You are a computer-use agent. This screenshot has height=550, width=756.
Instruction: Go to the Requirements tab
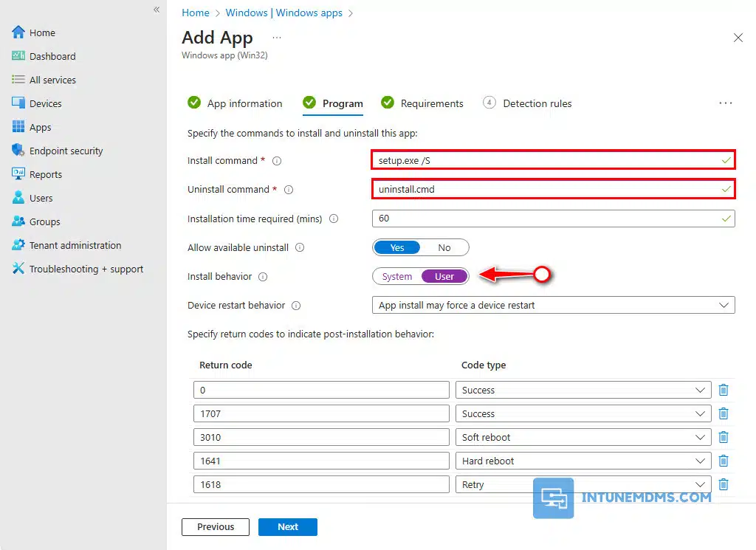point(431,103)
